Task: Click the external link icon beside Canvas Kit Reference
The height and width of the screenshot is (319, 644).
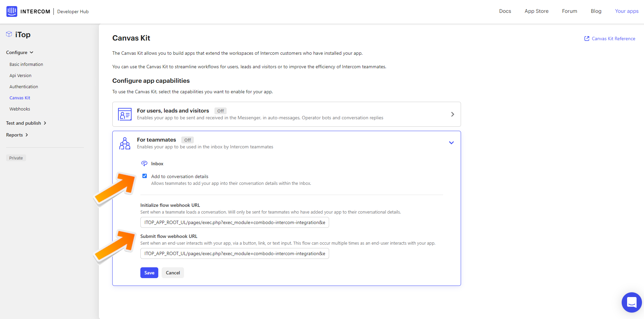Action: tap(587, 39)
